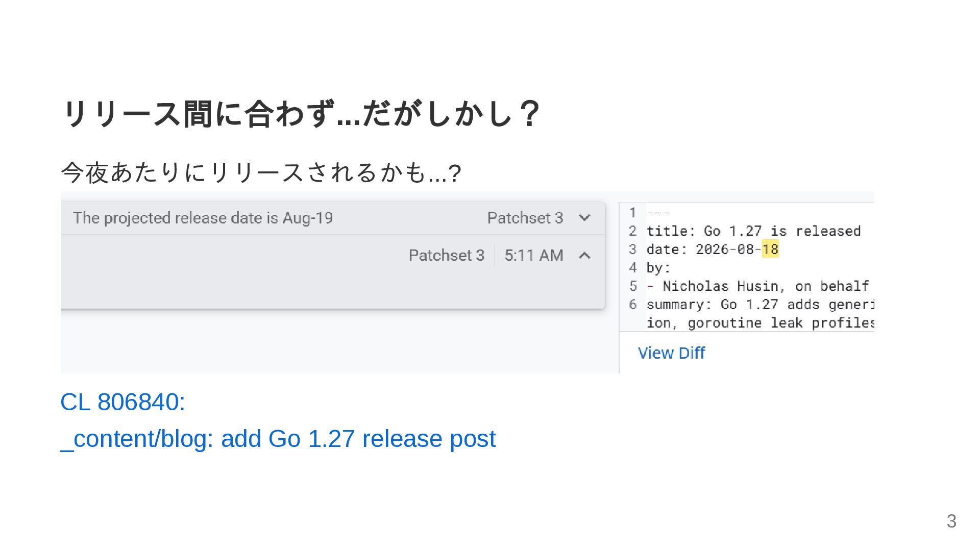Click line number 3 in code view
This screenshot has height=551, width=980.
coord(632,249)
